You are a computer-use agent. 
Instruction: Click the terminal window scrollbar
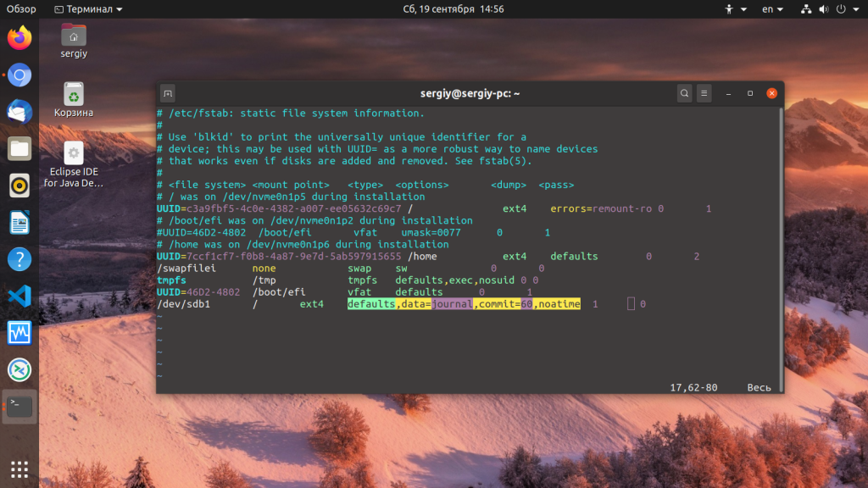point(781,249)
